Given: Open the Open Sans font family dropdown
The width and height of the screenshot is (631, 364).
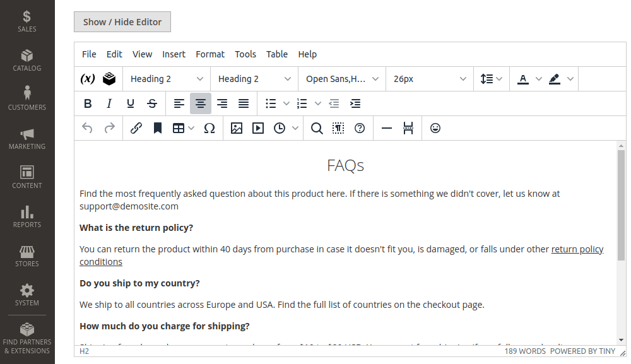Looking at the screenshot, I should click(342, 79).
